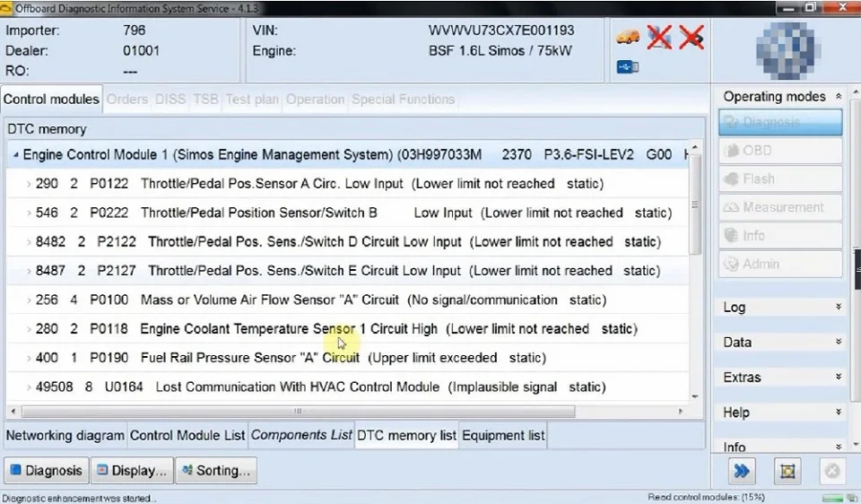Click the DTC memory panel heading
Image resolution: width=861 pixels, height=504 pixels.
coord(48,129)
